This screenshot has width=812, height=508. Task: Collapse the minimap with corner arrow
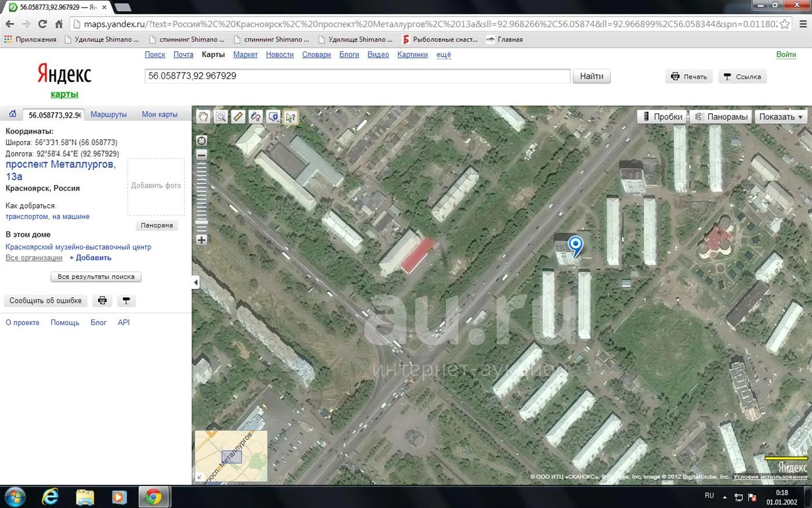200,477
